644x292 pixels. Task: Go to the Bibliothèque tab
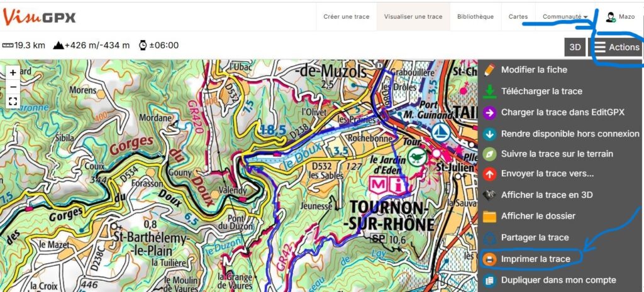pyautogui.click(x=475, y=17)
